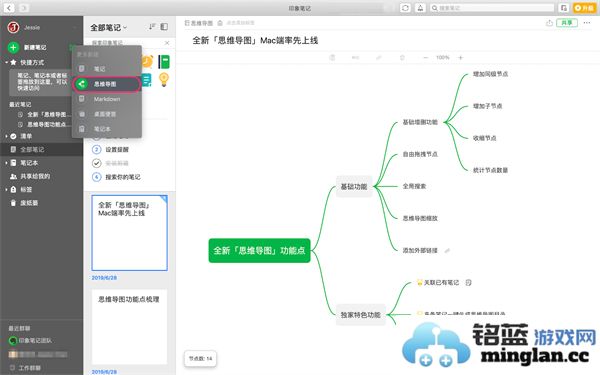Select the 自由拖拽节点 mind map node
Viewport: 600px width, 375px height.
[x=420, y=154]
